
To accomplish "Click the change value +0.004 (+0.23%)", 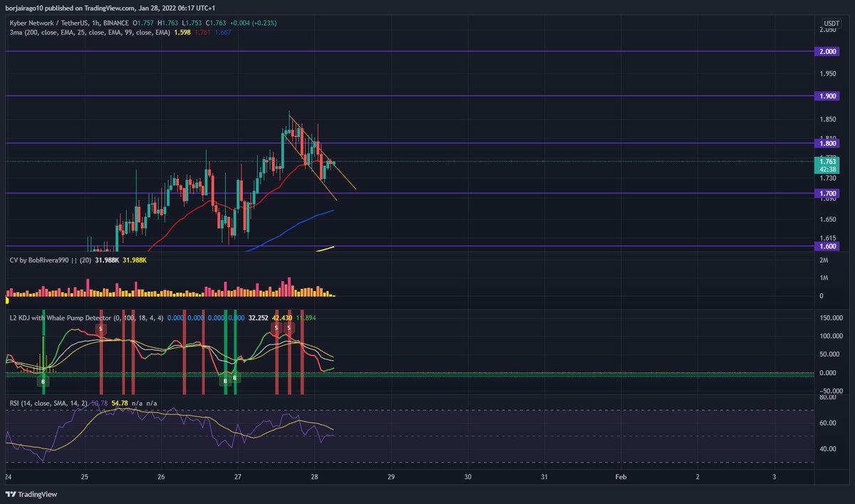I will tap(252, 23).
